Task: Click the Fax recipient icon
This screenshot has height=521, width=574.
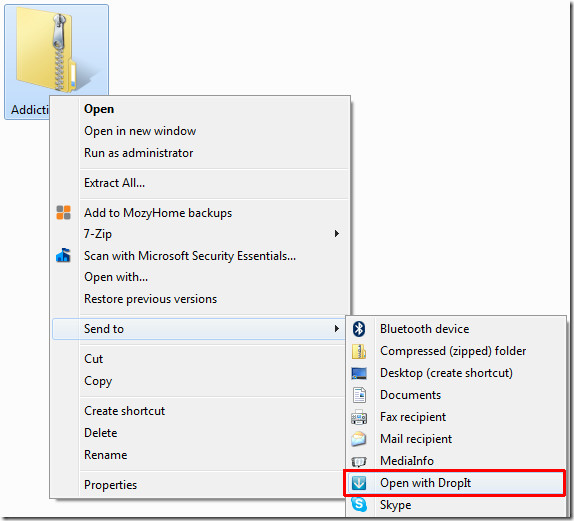Action: click(359, 417)
